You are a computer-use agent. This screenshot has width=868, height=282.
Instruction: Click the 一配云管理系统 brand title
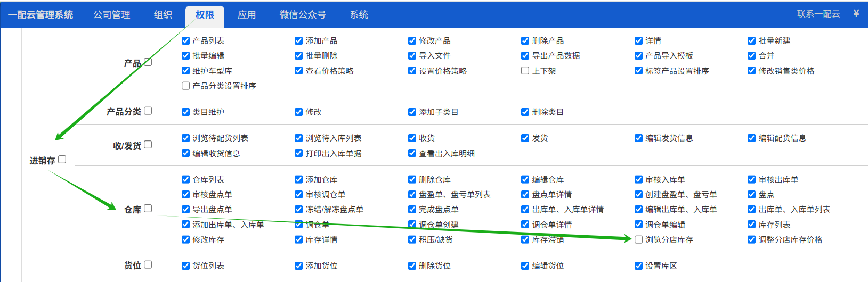40,15
